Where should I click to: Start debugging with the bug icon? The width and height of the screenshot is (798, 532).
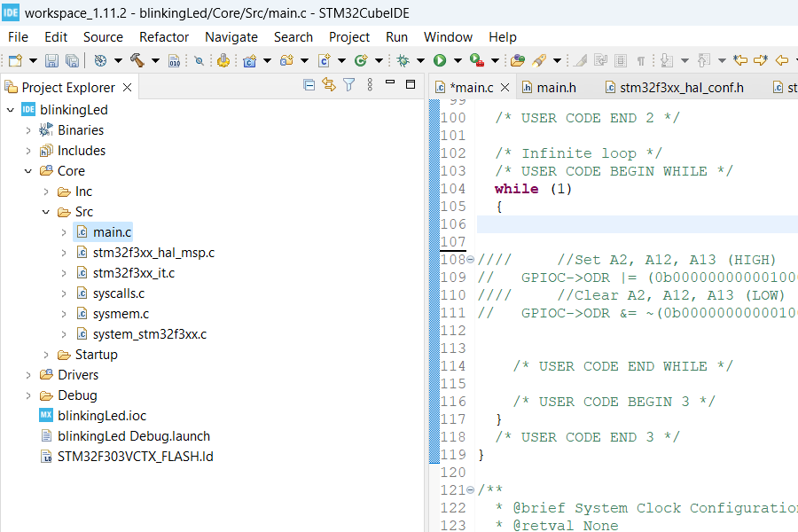pyautogui.click(x=403, y=60)
